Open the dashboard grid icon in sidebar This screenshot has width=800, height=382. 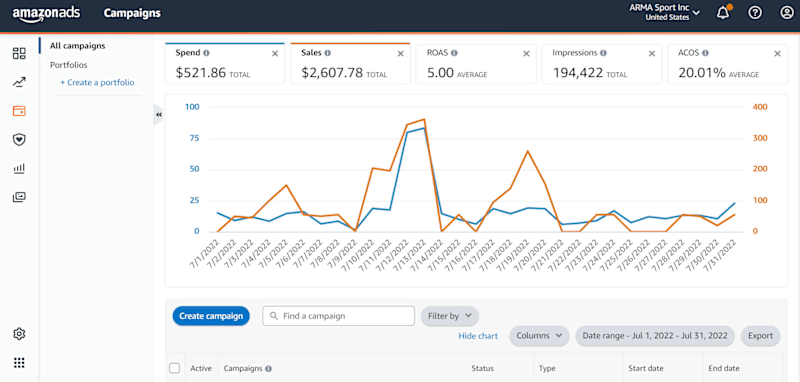tap(19, 53)
